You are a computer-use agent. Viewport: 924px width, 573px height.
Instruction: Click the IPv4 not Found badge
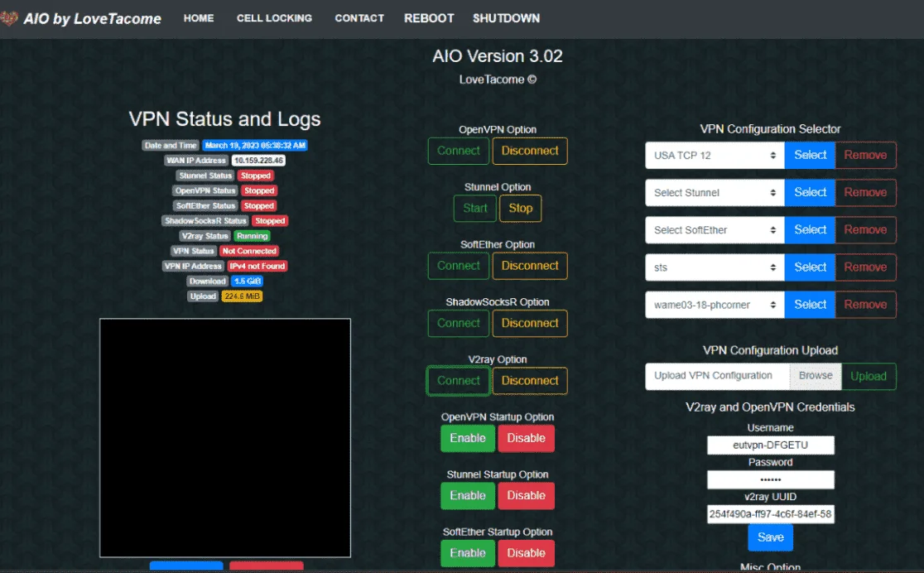[257, 267]
